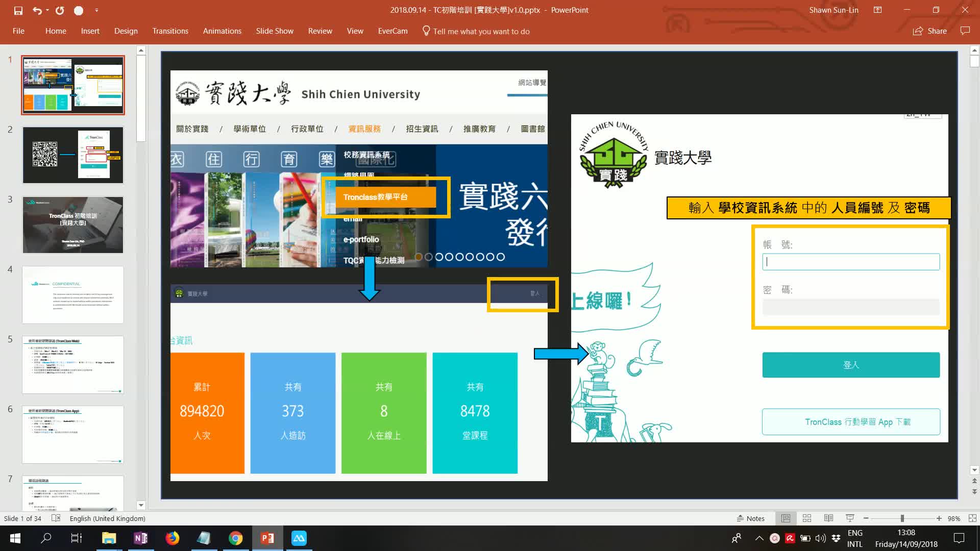Image resolution: width=980 pixels, height=551 pixels.
Task: Open Reading View from status bar
Action: [828, 518]
